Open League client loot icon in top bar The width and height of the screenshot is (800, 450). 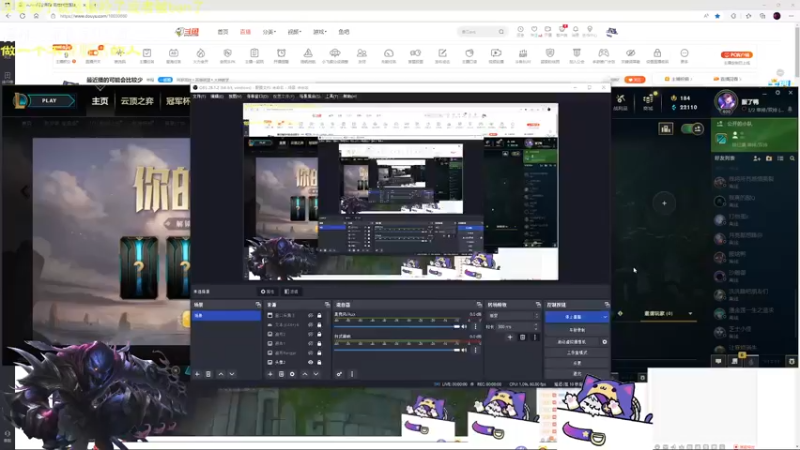coord(620,102)
